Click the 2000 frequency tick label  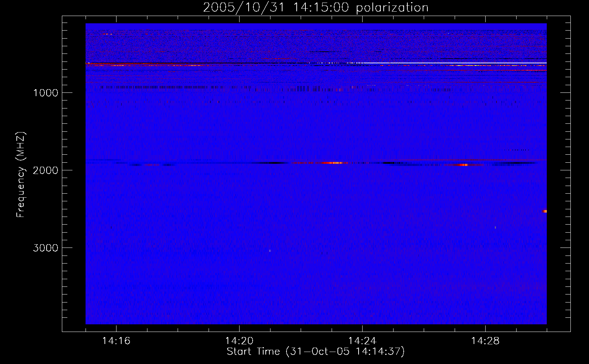(46, 170)
